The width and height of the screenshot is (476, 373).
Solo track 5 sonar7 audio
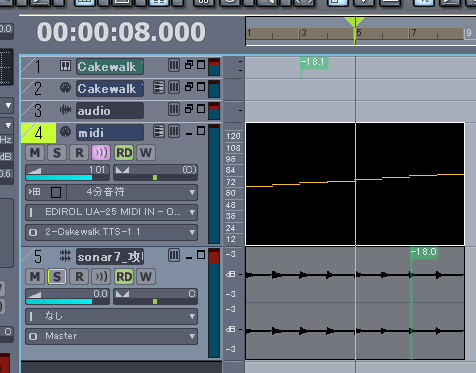click(x=57, y=277)
